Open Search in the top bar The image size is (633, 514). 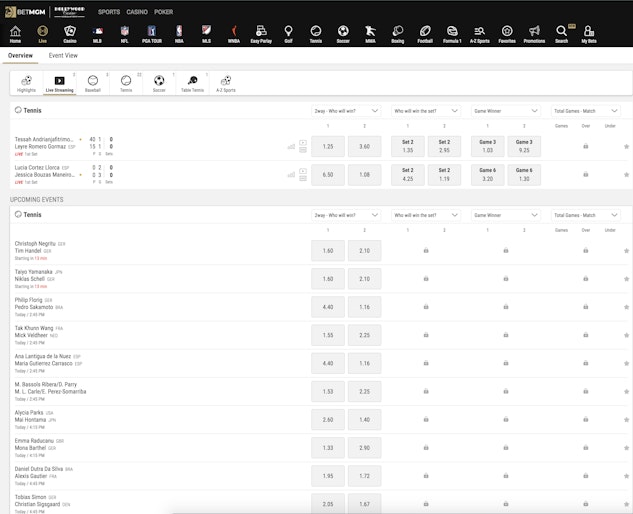(561, 34)
